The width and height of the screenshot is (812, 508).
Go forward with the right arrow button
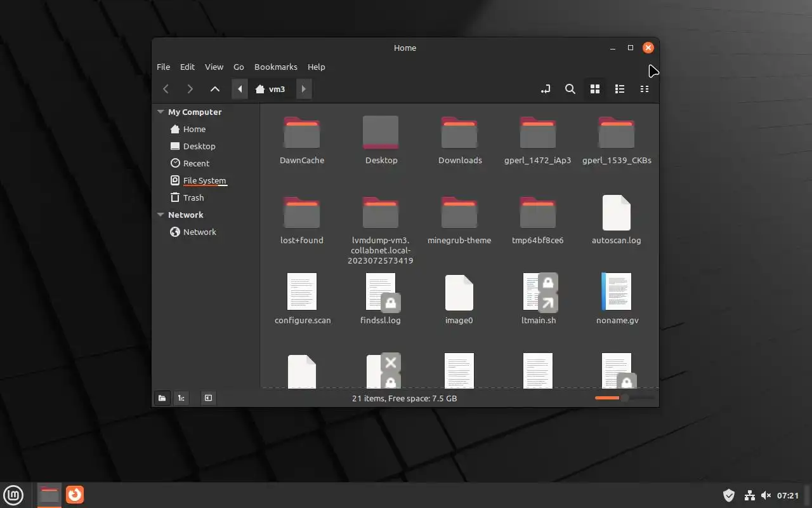pos(190,89)
